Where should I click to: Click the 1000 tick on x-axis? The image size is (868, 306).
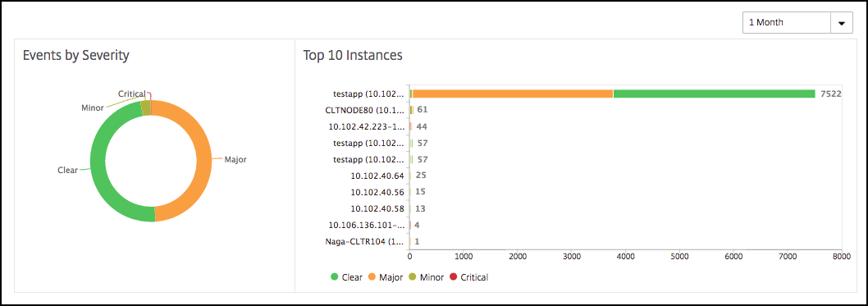tap(463, 256)
